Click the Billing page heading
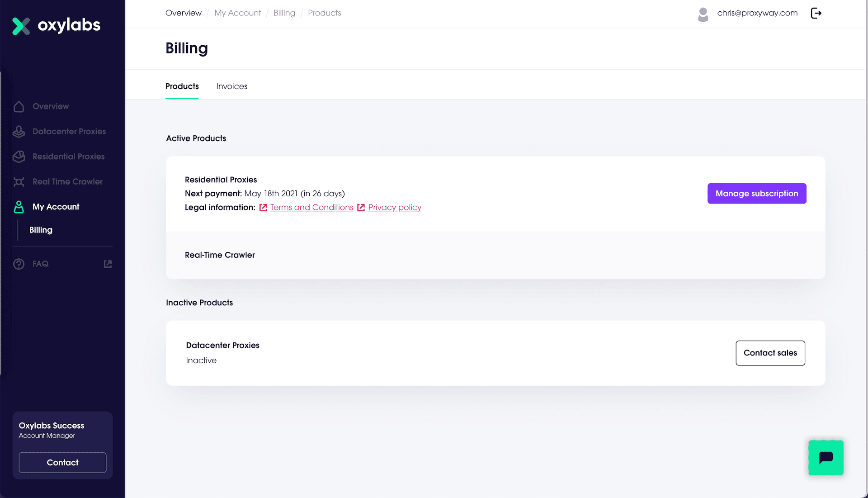The image size is (868, 498). [187, 48]
